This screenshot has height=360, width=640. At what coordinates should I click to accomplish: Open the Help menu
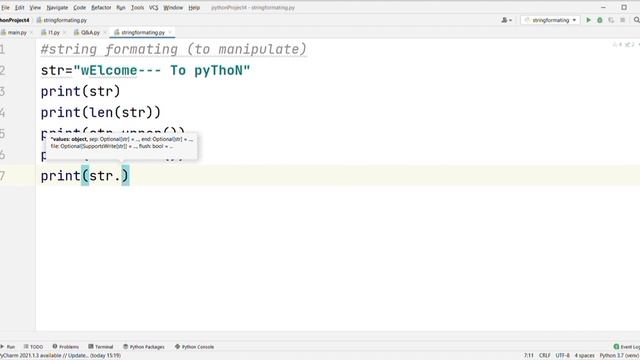click(194, 7)
